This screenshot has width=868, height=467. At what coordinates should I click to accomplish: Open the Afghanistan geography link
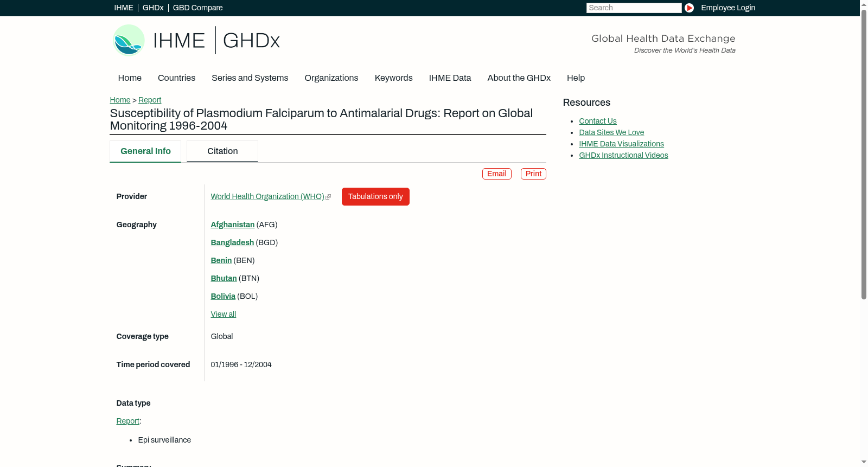[x=233, y=225]
